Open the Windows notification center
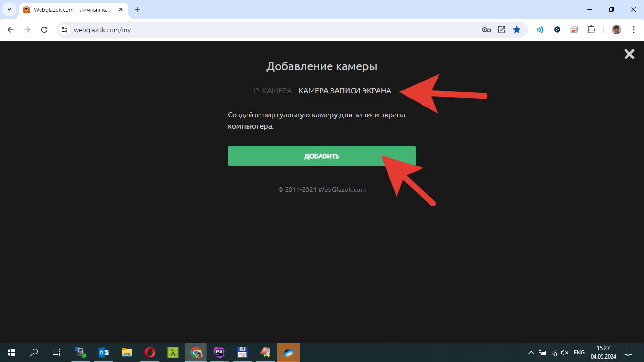 (x=628, y=352)
